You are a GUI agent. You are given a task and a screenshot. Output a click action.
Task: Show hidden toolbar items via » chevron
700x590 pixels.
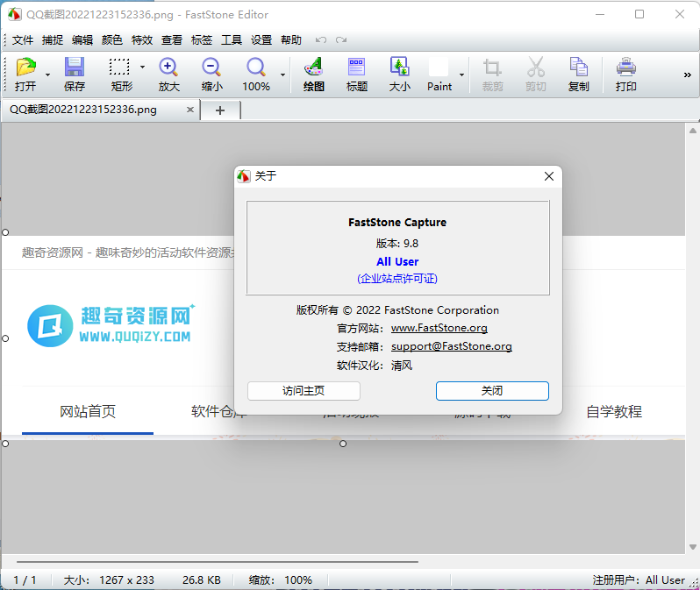coord(687,75)
